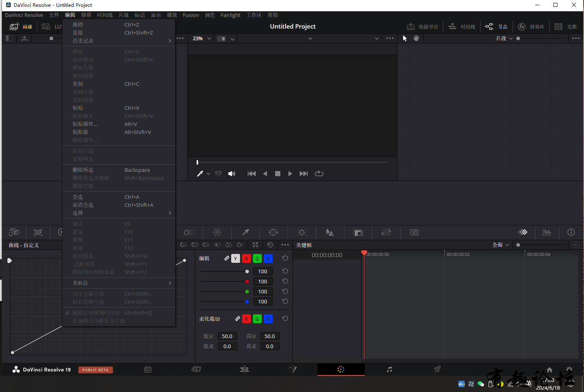Choose Delete Selected (删除所选) menu item

point(119,170)
